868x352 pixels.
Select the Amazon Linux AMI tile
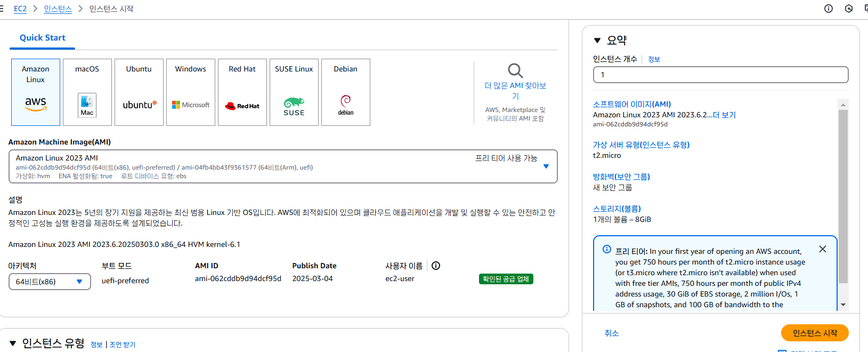coord(36,92)
